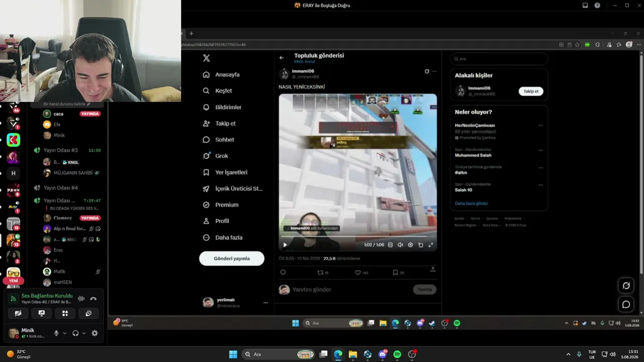Open Discord soundboard button
644x362 pixels.
pyautogui.click(x=89, y=313)
